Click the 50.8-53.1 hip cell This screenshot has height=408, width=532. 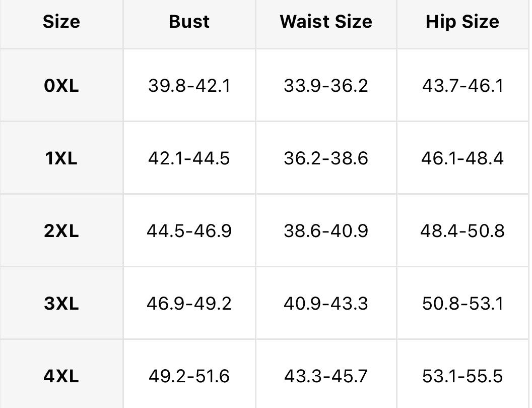462,304
